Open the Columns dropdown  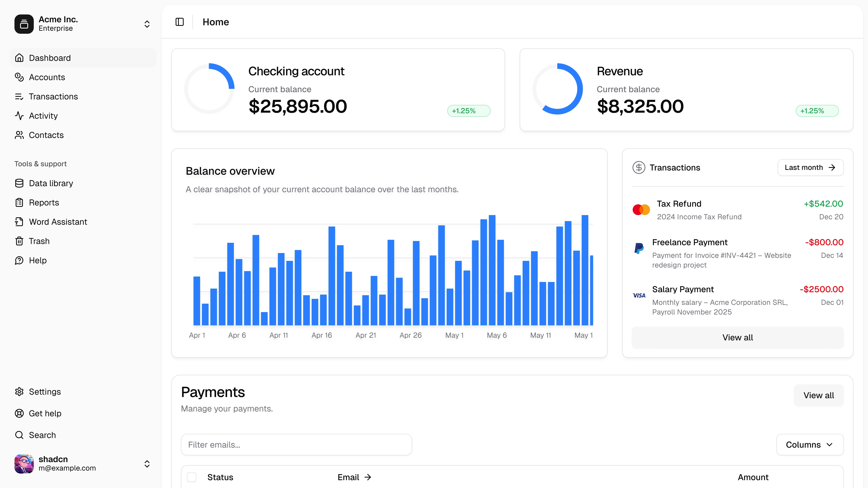810,445
